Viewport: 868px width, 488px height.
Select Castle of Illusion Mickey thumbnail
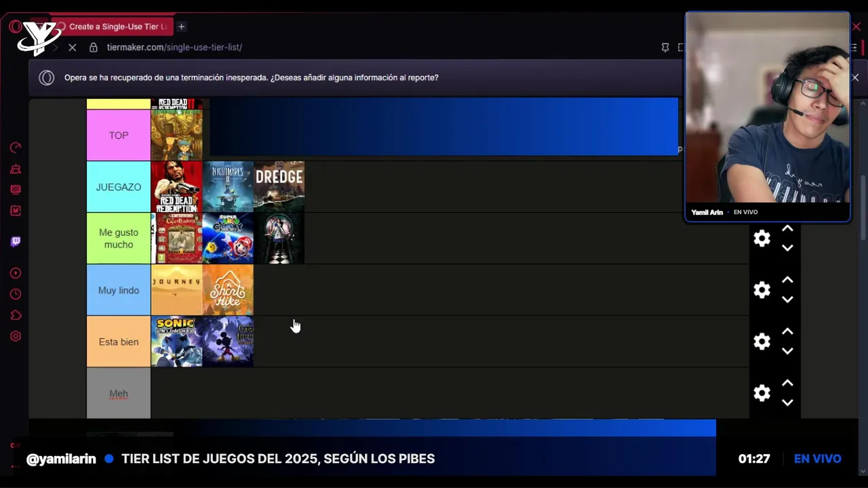[x=228, y=342]
